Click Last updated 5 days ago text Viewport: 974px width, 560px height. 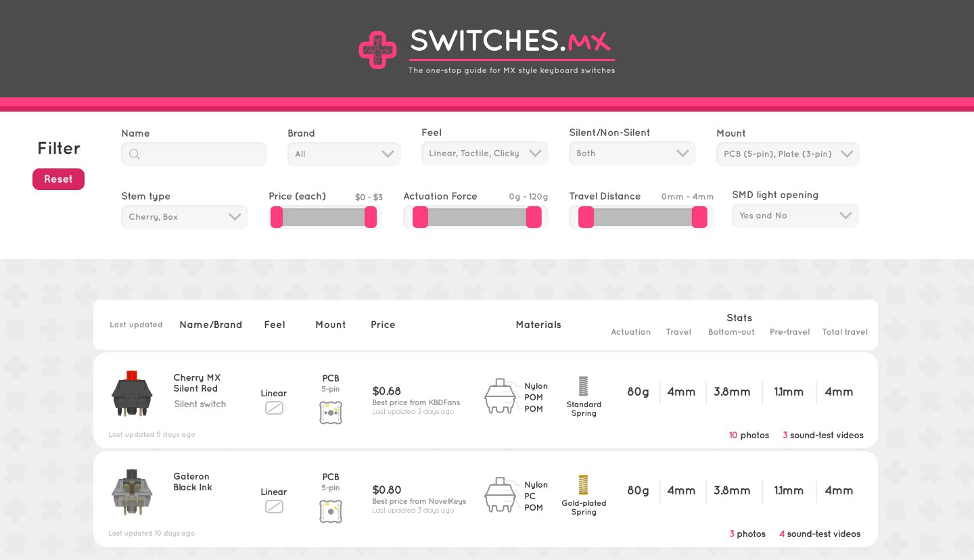point(152,434)
